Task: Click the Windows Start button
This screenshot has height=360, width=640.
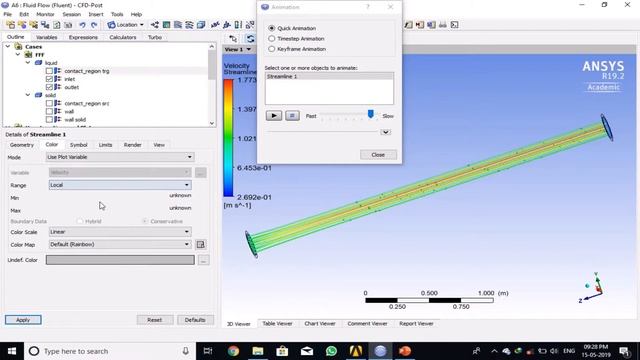Action: pyautogui.click(x=12, y=351)
